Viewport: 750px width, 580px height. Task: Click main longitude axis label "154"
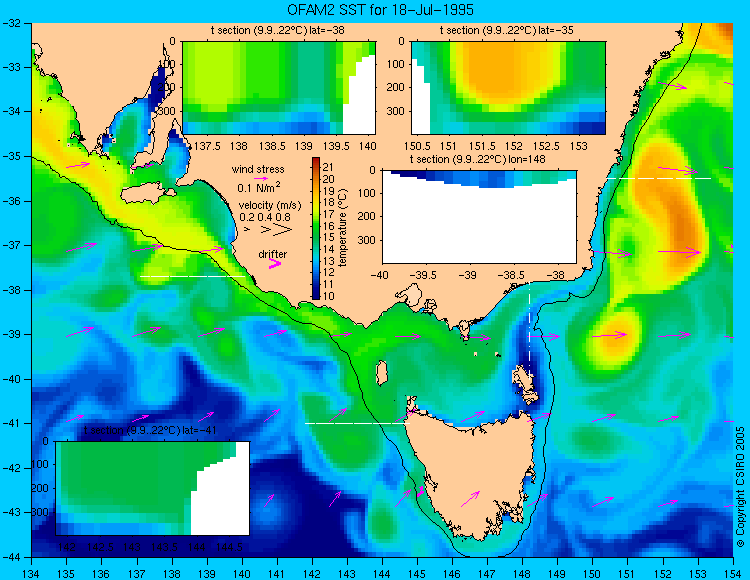pyautogui.click(x=733, y=574)
